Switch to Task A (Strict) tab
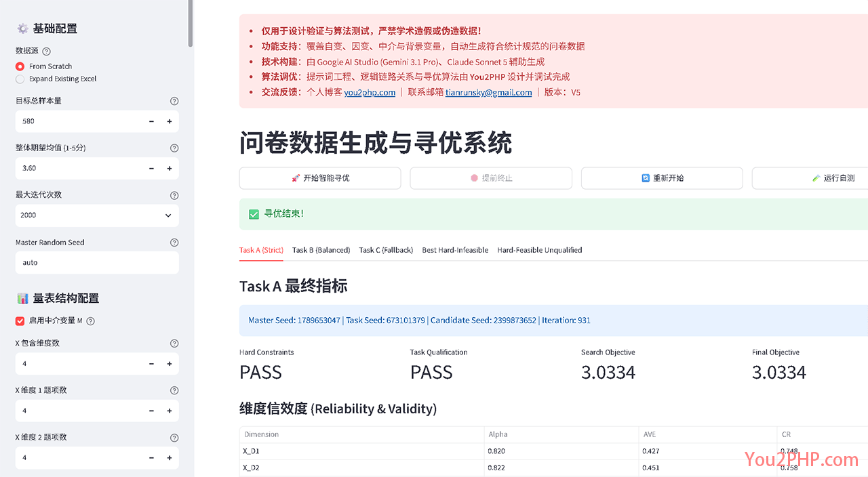The height and width of the screenshot is (477, 868). click(261, 250)
